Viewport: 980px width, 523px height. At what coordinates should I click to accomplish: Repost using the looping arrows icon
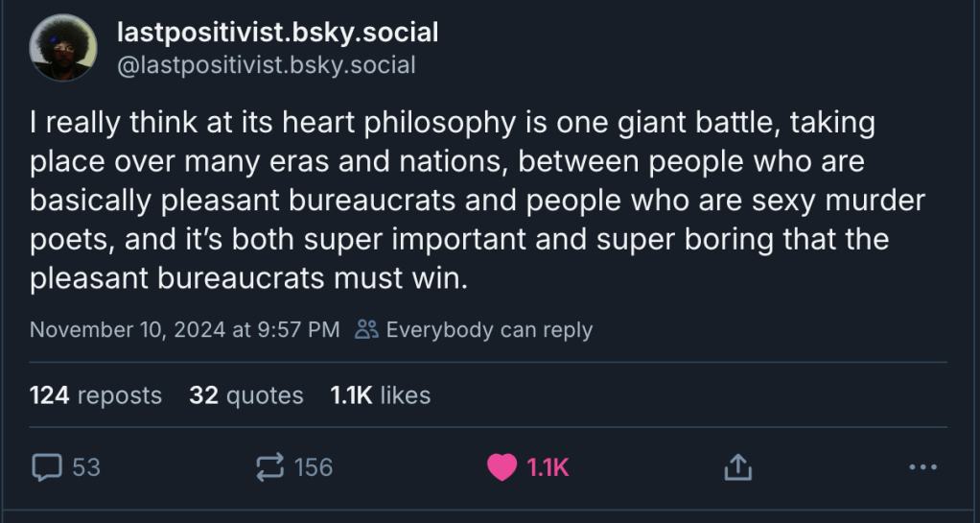[x=270, y=467]
